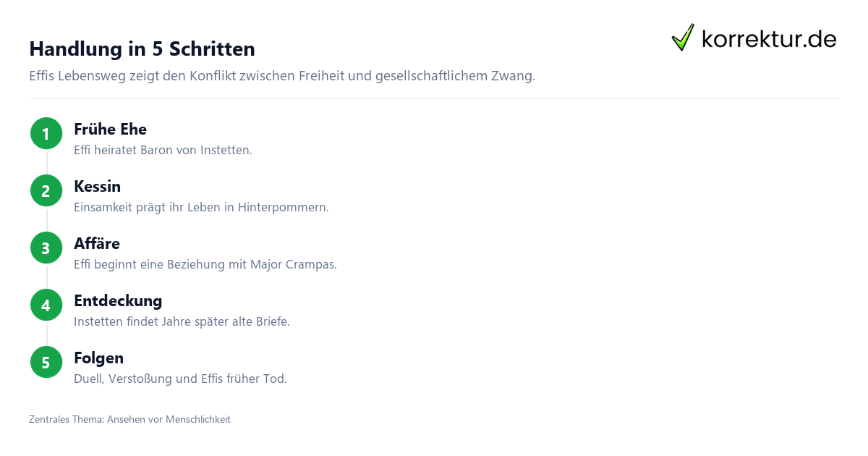This screenshot has width=868, height=456.
Task: Select the 'Affäre' step title
Action: click(x=97, y=244)
